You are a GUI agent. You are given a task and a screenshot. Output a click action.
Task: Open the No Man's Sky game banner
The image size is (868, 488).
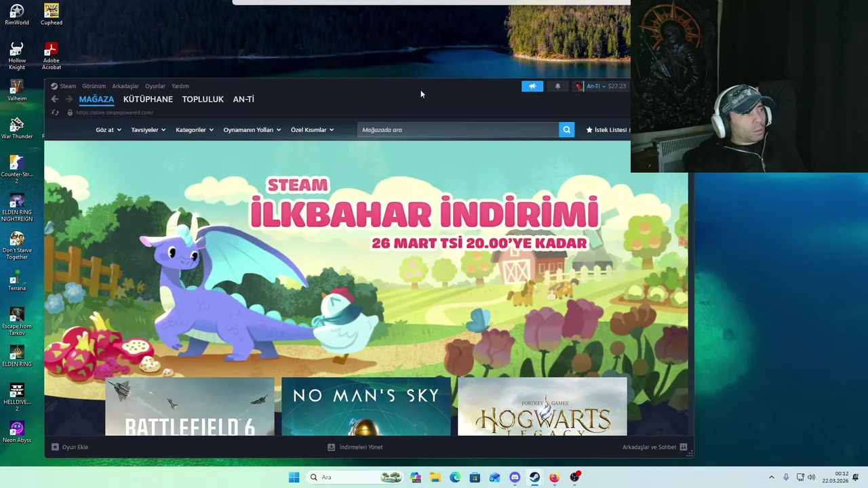click(x=366, y=407)
